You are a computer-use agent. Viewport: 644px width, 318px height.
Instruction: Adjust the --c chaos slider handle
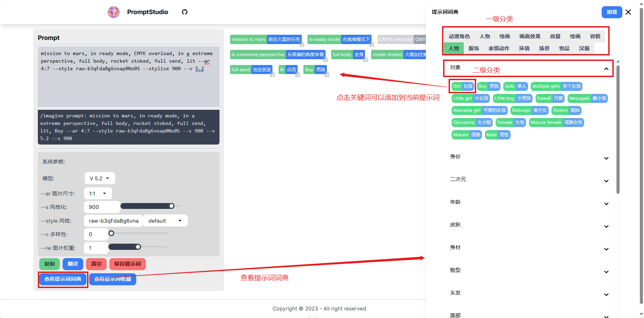(x=111, y=233)
